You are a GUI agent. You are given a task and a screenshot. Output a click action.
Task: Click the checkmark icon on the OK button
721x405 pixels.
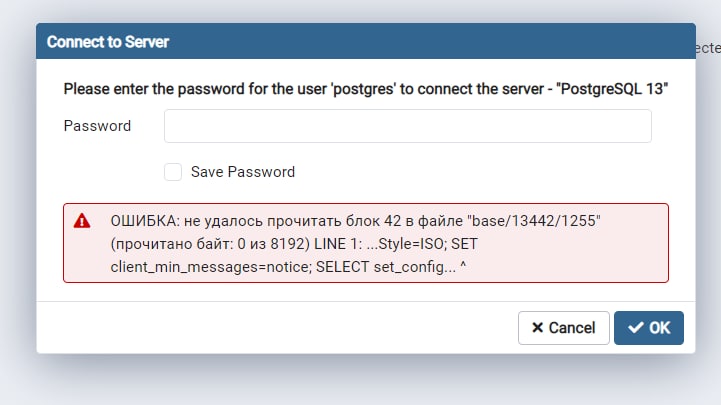(636, 328)
